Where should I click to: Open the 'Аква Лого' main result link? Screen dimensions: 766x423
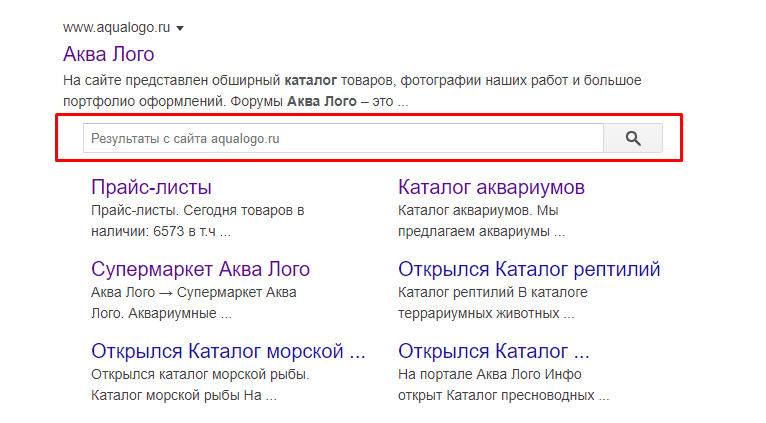point(108,54)
